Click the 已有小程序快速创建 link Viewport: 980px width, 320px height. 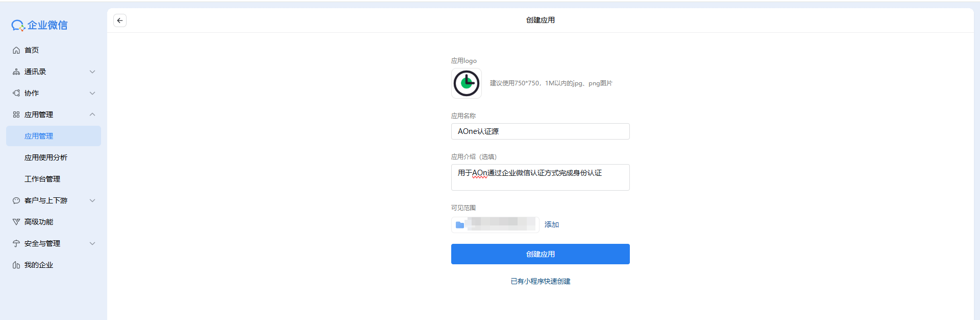click(541, 281)
